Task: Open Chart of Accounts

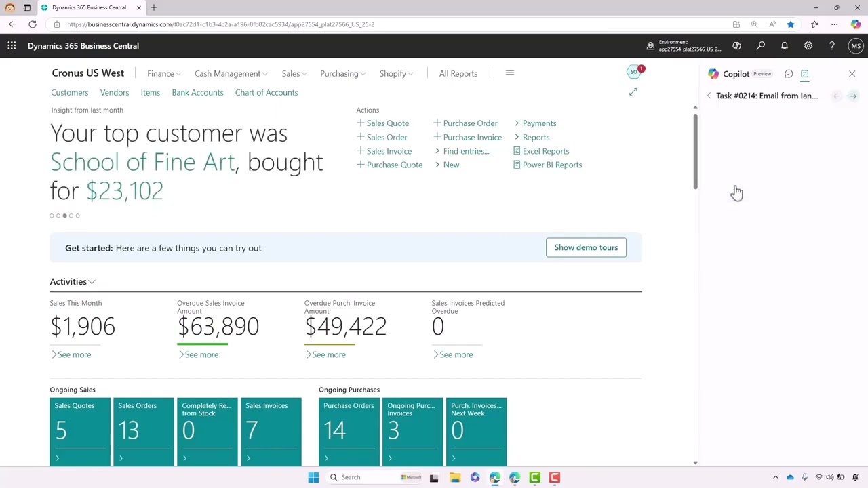Action: 267,92
